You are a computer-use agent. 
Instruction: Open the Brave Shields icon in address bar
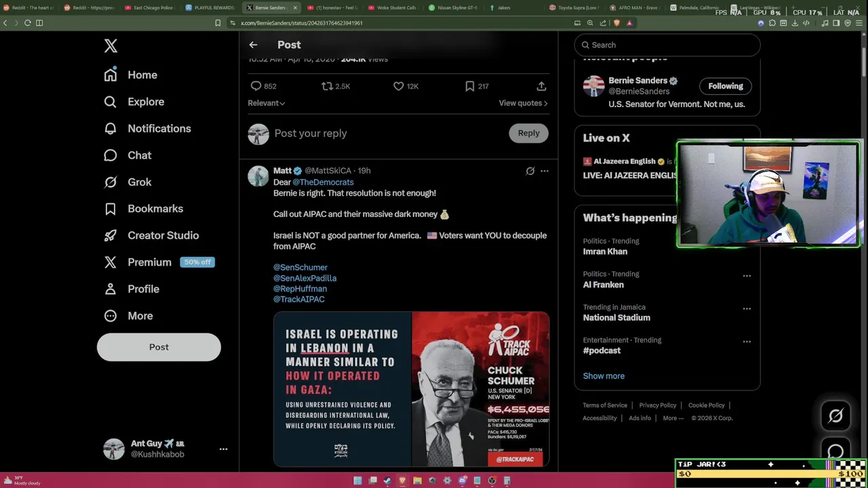tap(616, 23)
